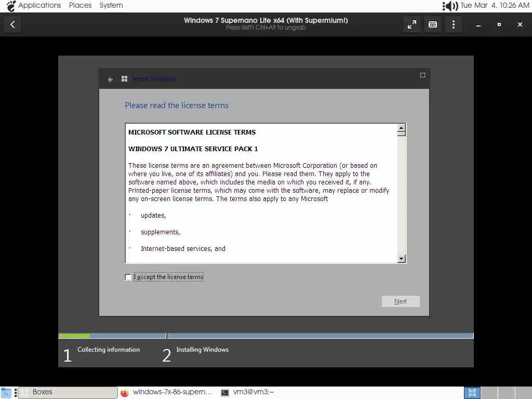Open the System menu
Viewport: 532px width, 399px height.
[x=111, y=5]
